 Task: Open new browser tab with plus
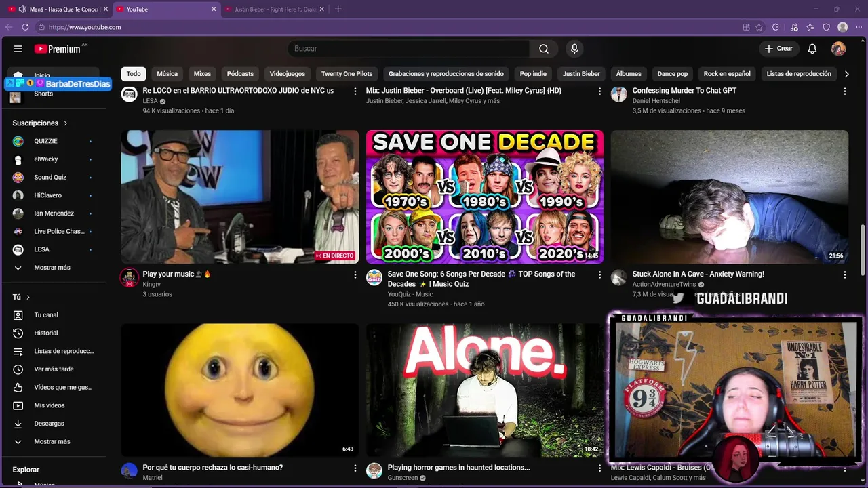tap(338, 9)
